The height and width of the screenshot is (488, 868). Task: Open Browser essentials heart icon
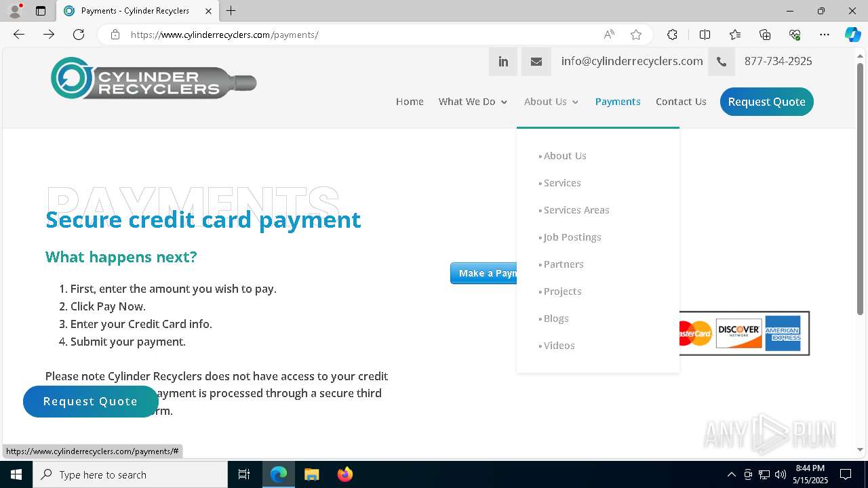point(795,35)
